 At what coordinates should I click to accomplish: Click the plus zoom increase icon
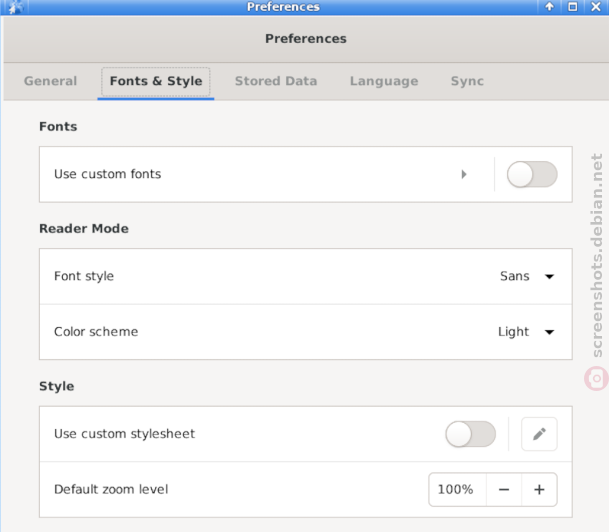(539, 489)
